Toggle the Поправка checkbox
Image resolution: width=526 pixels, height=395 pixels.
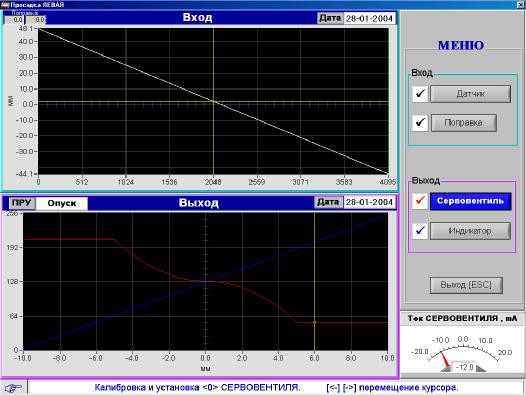[x=420, y=123]
